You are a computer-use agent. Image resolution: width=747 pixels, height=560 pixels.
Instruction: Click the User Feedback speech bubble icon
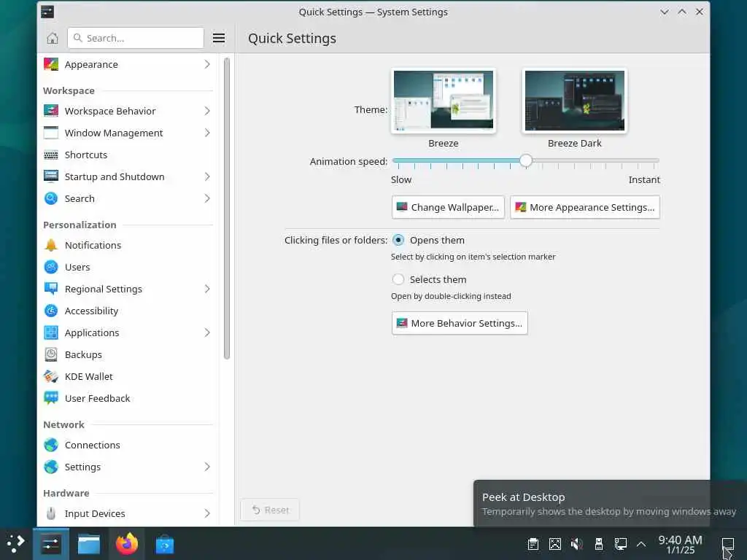click(x=51, y=398)
